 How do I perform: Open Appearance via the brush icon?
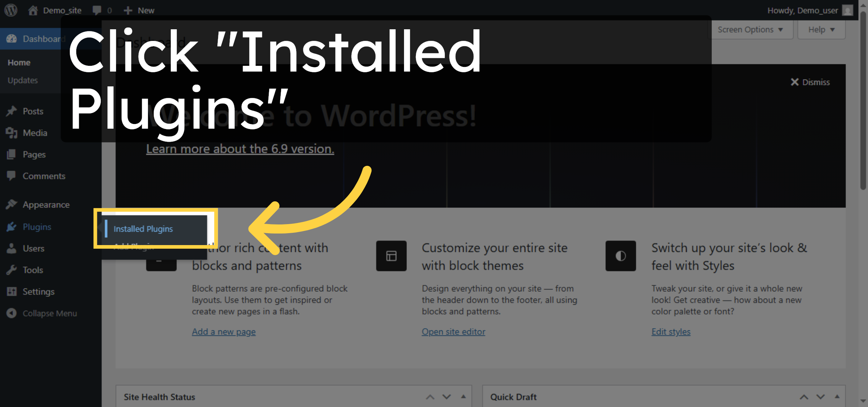[12, 204]
